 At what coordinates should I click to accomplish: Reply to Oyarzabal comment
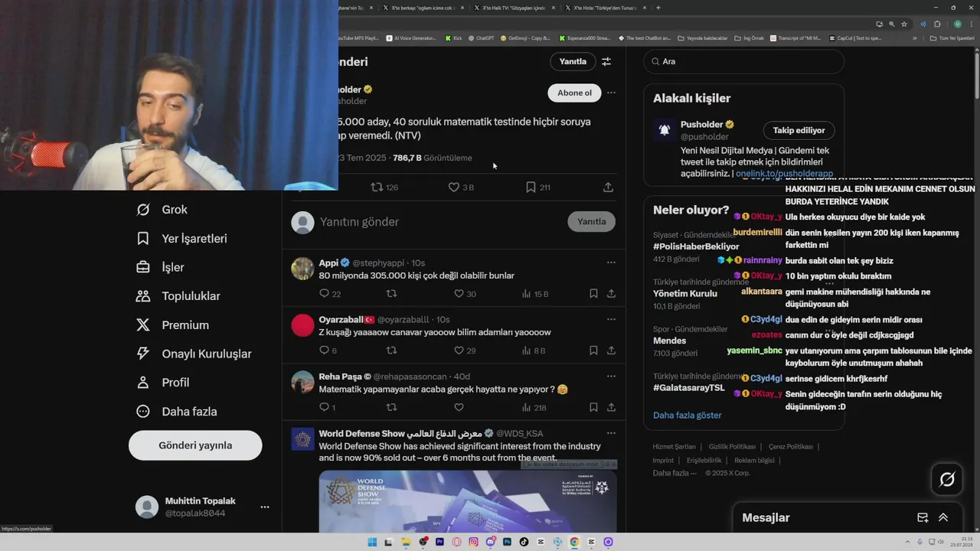click(328, 350)
